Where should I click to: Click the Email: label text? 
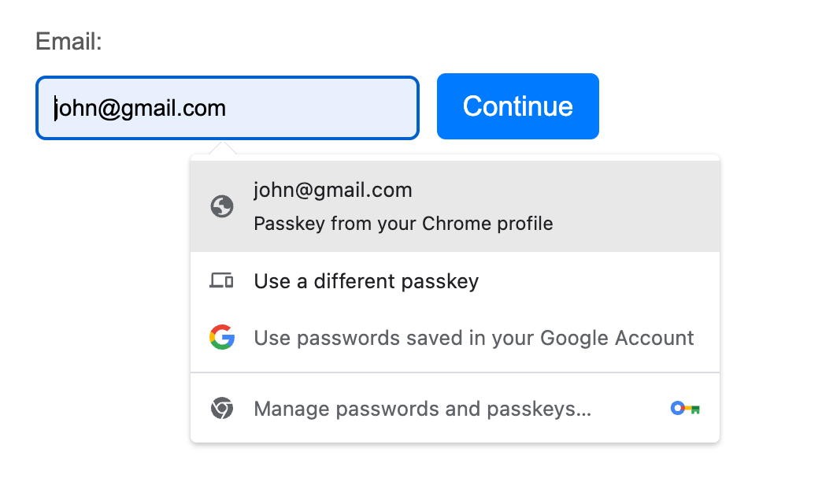click(68, 41)
